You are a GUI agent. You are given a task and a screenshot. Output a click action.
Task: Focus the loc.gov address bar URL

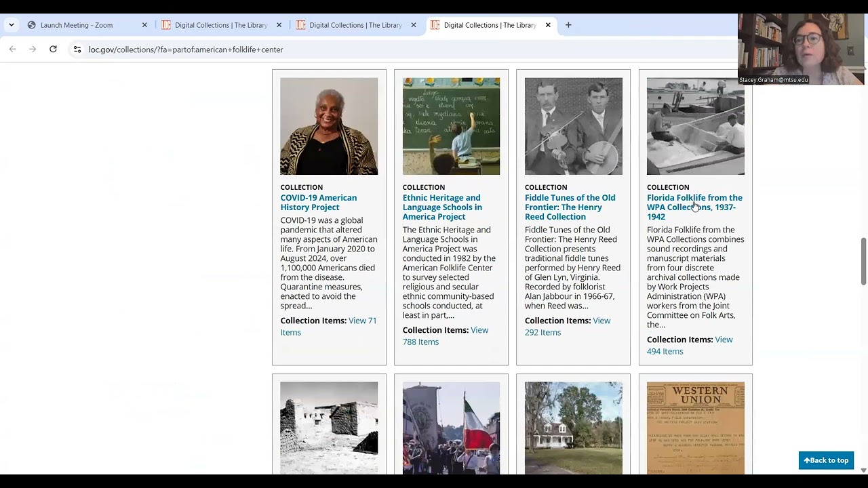pyautogui.click(x=186, y=49)
